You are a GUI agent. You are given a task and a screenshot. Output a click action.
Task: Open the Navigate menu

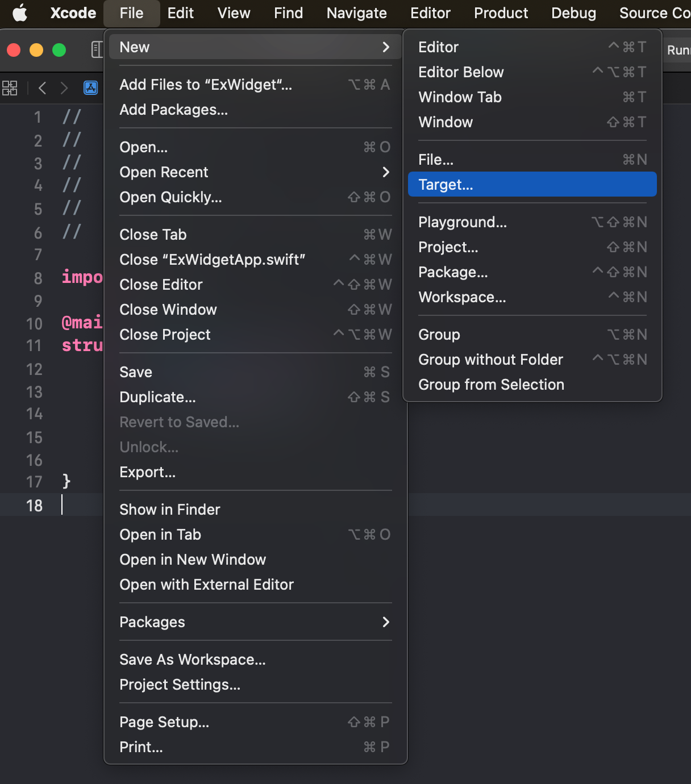(356, 12)
